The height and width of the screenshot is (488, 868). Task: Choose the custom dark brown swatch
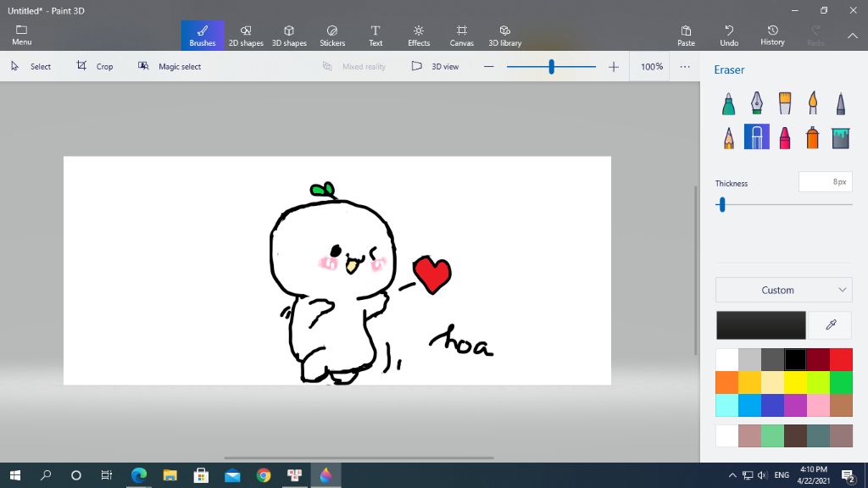(x=795, y=436)
